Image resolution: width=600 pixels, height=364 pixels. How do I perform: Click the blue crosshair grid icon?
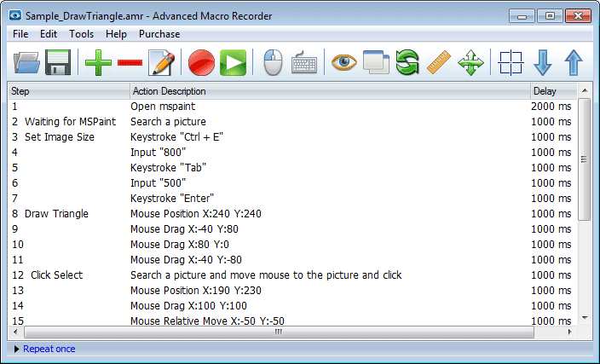coord(511,62)
